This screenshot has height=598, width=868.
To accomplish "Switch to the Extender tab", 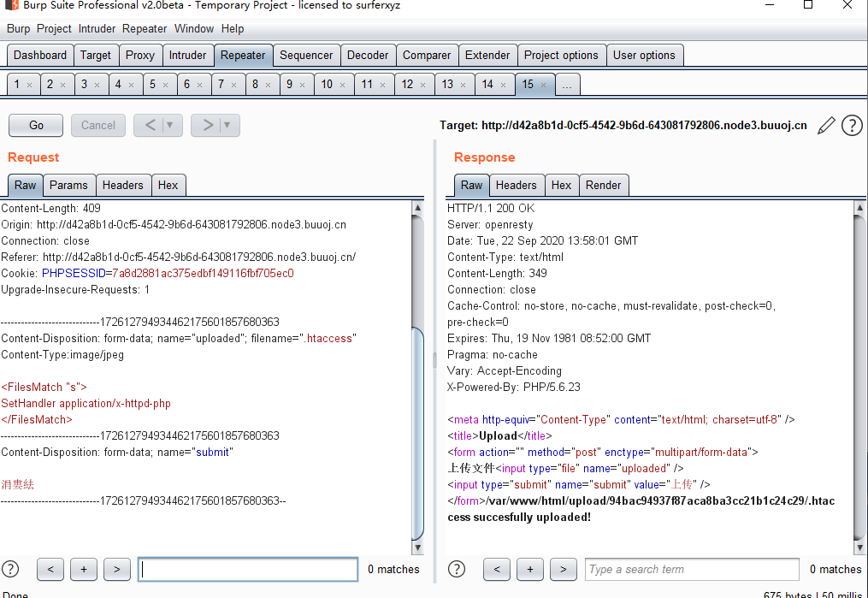I will [x=487, y=56].
